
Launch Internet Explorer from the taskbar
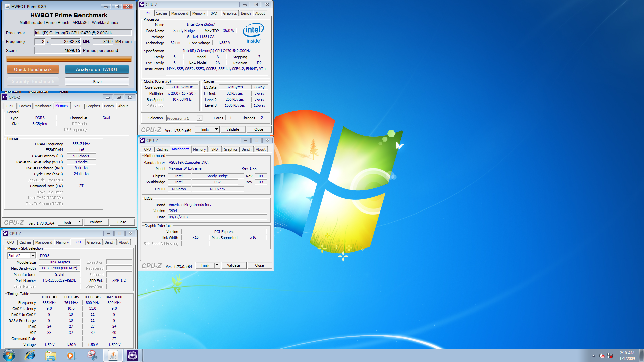pyautogui.click(x=30, y=355)
